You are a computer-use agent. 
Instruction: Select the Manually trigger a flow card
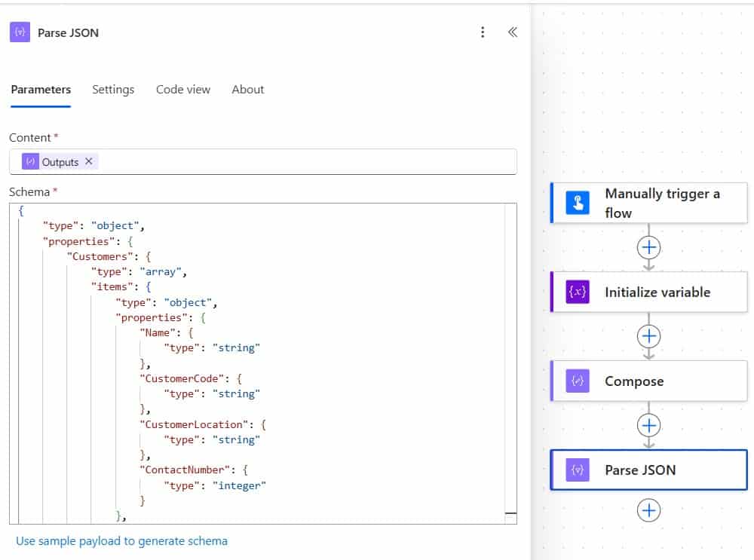(648, 203)
